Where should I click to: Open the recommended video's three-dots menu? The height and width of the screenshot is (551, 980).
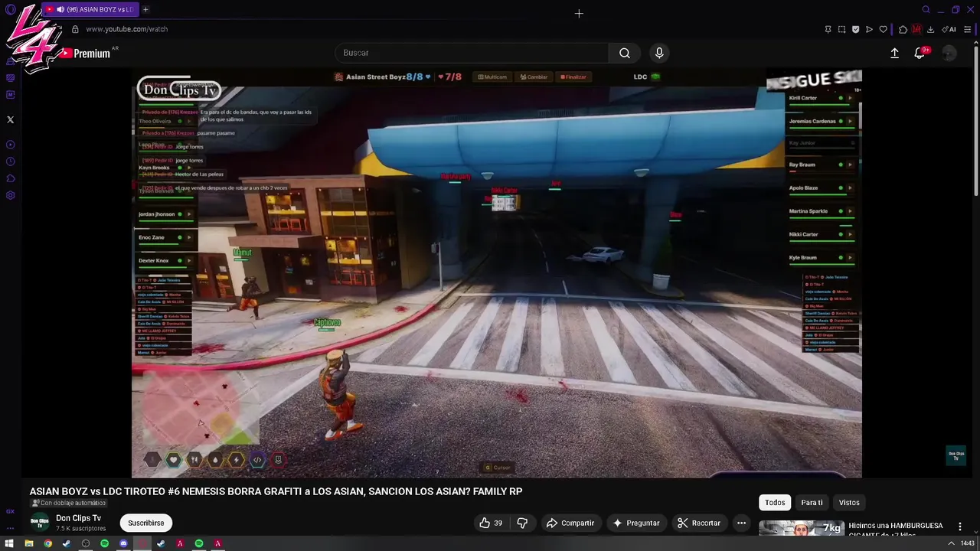point(959,527)
